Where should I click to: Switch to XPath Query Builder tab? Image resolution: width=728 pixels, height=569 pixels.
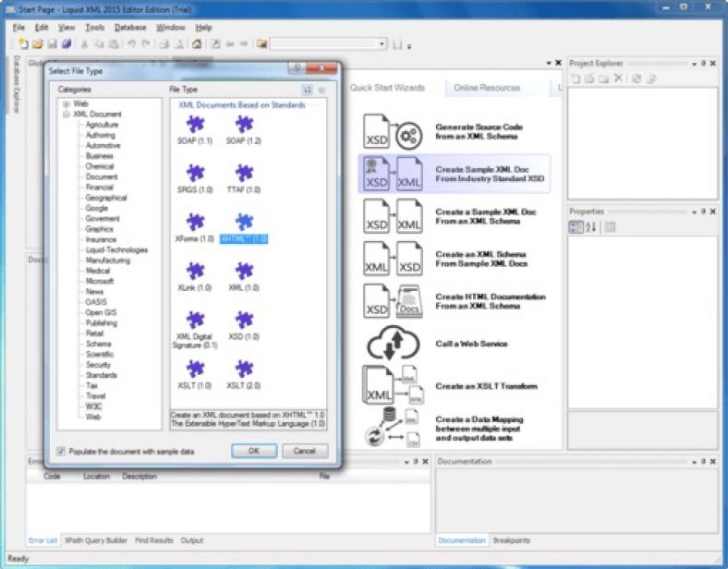[x=97, y=539]
